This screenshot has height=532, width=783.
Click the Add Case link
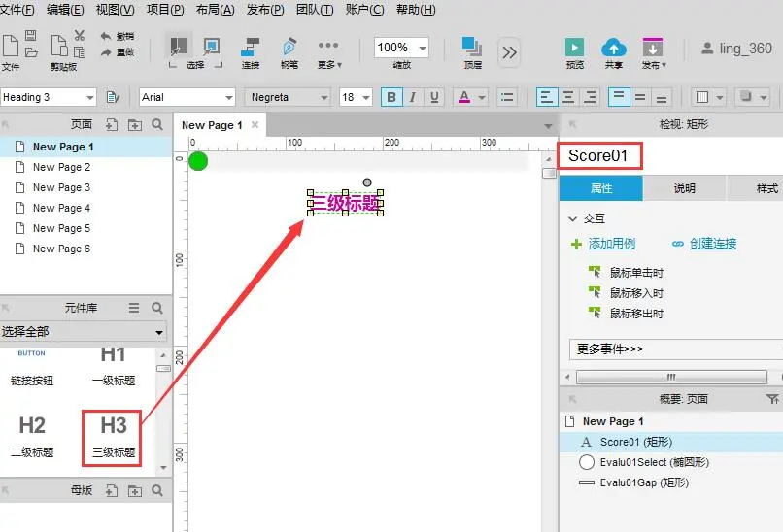[612, 244]
